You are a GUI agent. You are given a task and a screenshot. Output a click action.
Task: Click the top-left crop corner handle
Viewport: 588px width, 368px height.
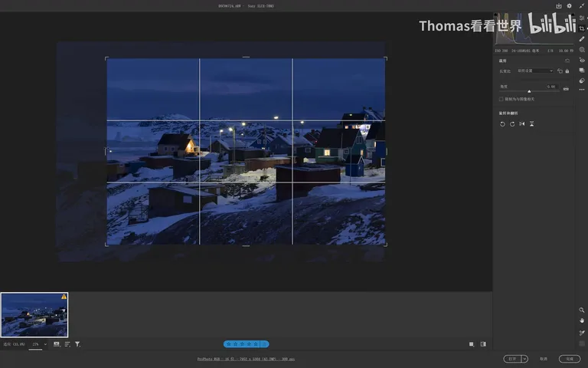point(106,58)
